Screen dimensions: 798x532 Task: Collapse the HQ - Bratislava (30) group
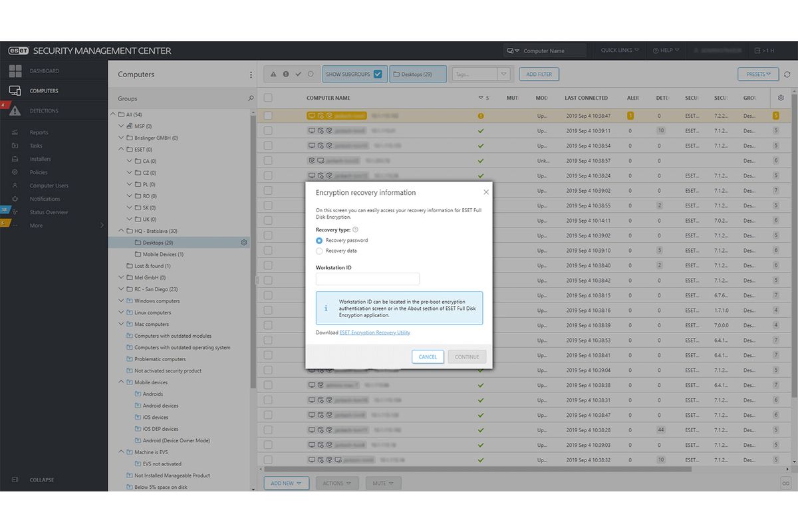pos(120,231)
